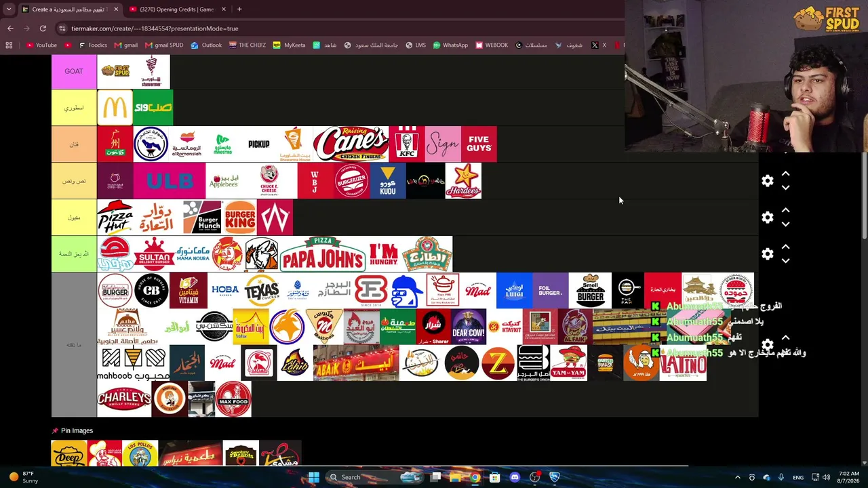Viewport: 868px width, 488px height.
Task: Select the pink GOAT tier label
Action: (74, 71)
